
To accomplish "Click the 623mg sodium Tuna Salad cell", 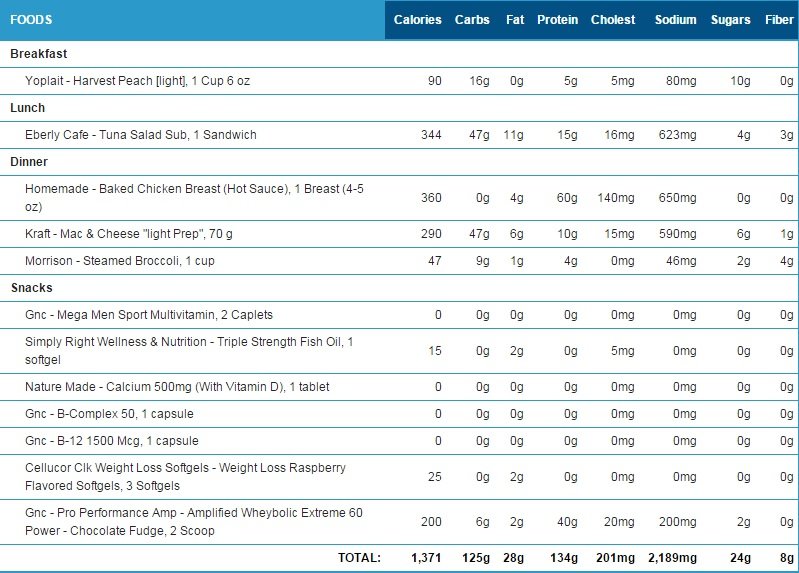I will (677, 135).
